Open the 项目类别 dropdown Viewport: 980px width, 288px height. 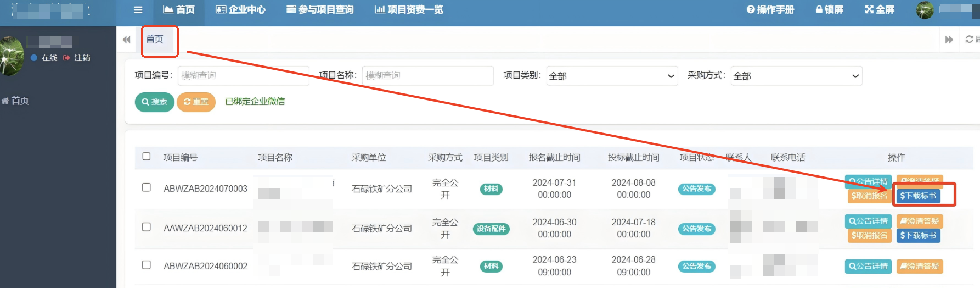pyautogui.click(x=612, y=76)
